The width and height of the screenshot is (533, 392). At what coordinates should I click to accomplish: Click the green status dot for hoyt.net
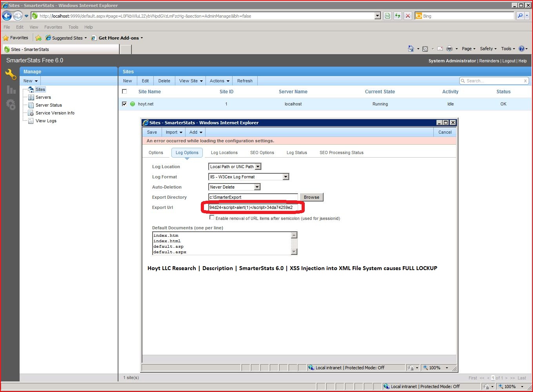(x=133, y=104)
